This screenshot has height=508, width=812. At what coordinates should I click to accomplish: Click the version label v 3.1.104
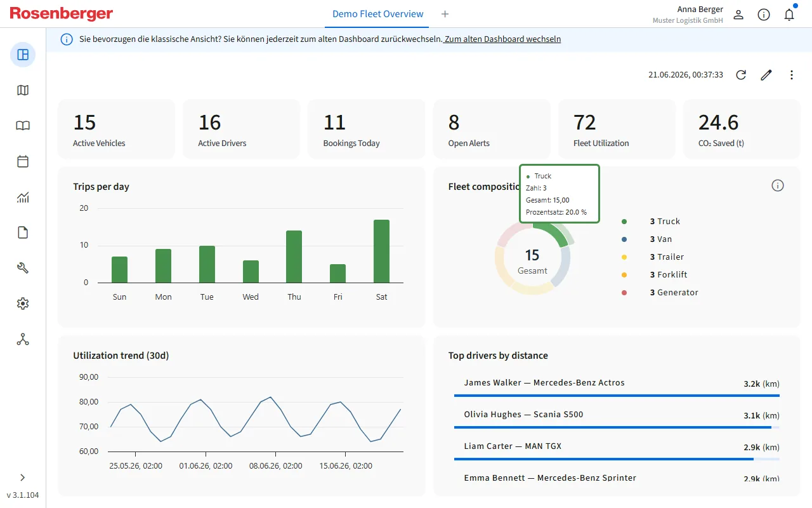23,495
